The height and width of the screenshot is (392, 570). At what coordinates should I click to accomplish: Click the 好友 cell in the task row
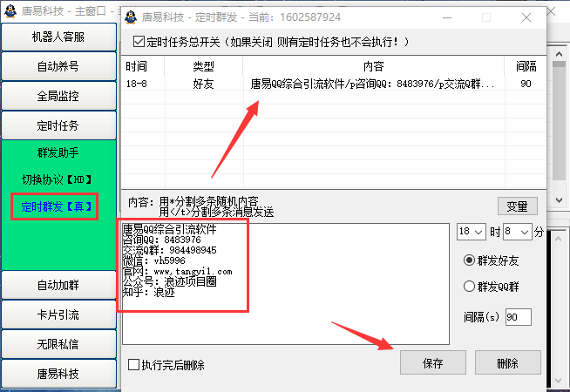coord(203,84)
